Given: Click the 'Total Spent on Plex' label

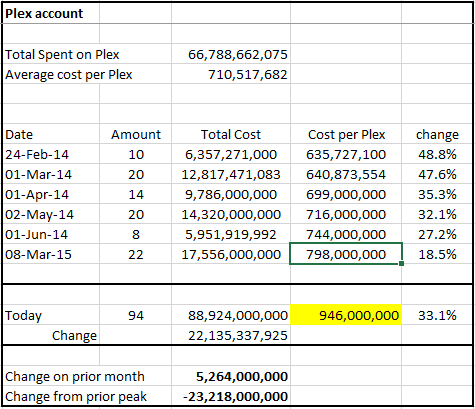Looking at the screenshot, I should coord(62,54).
